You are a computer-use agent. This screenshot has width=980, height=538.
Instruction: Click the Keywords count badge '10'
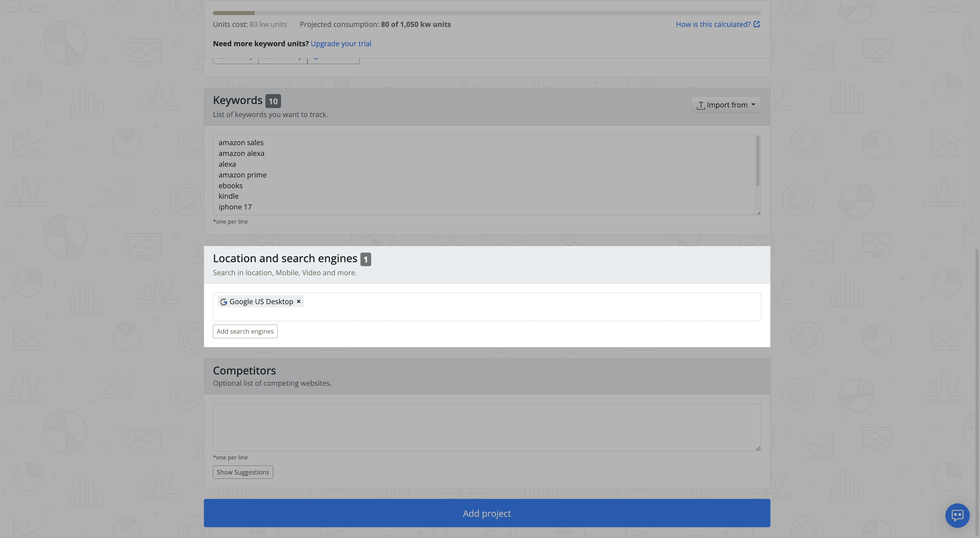(x=273, y=101)
